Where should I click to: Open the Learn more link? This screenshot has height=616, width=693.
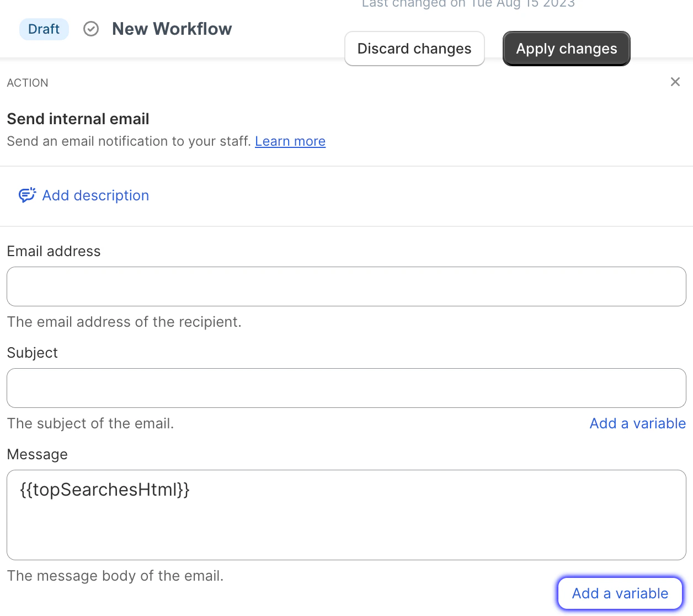(x=290, y=141)
